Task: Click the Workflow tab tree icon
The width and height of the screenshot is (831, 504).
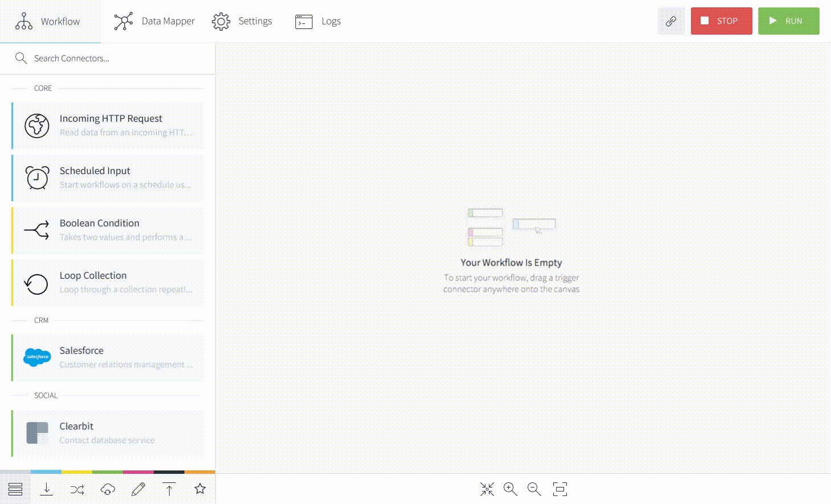Action: pyautogui.click(x=24, y=21)
